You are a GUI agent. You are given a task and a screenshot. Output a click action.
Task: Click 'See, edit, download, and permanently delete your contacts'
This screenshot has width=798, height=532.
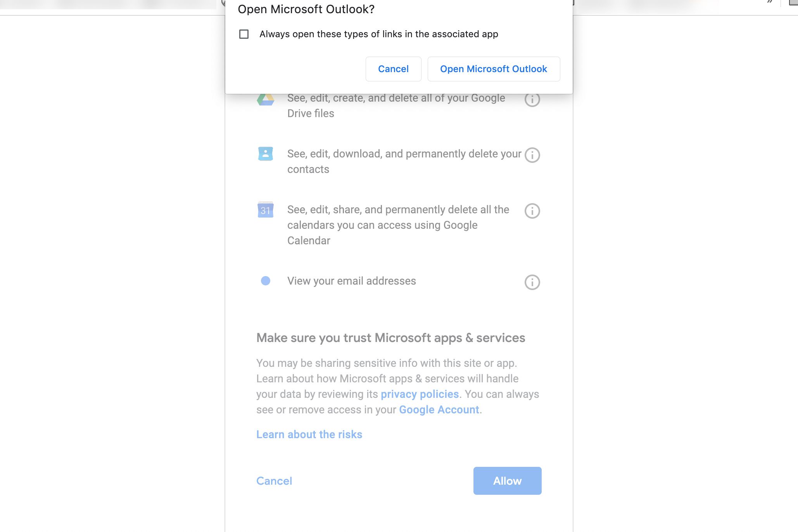[x=404, y=161]
